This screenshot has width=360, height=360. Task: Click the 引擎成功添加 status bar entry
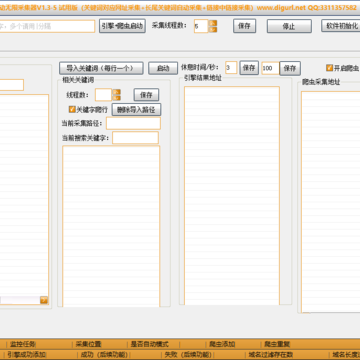[x=27, y=354]
